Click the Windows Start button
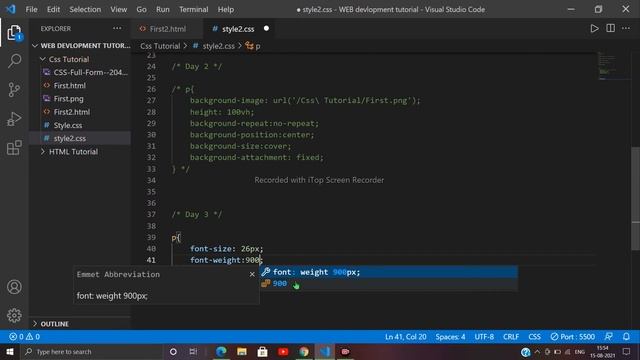Screen dimensions: 640x360 (x=10, y=351)
